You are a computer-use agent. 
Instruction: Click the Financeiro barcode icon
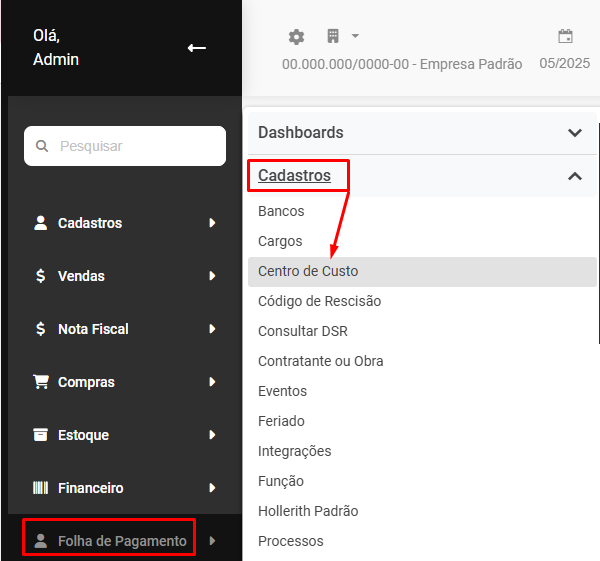pyautogui.click(x=41, y=488)
